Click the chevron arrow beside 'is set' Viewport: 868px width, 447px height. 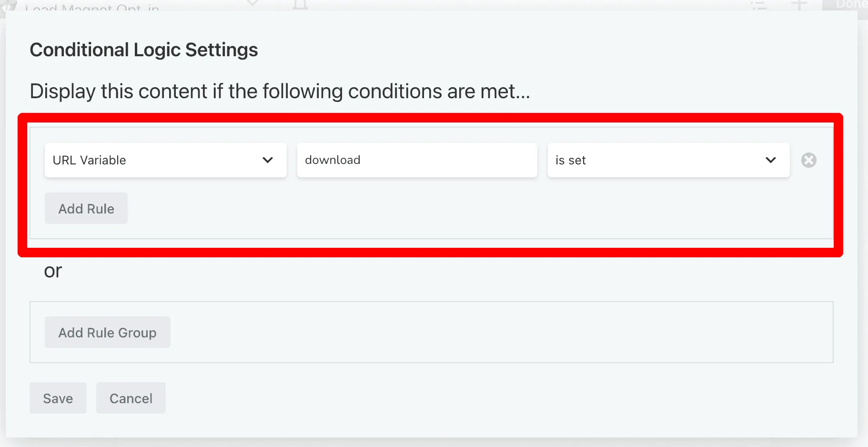pyautogui.click(x=771, y=160)
